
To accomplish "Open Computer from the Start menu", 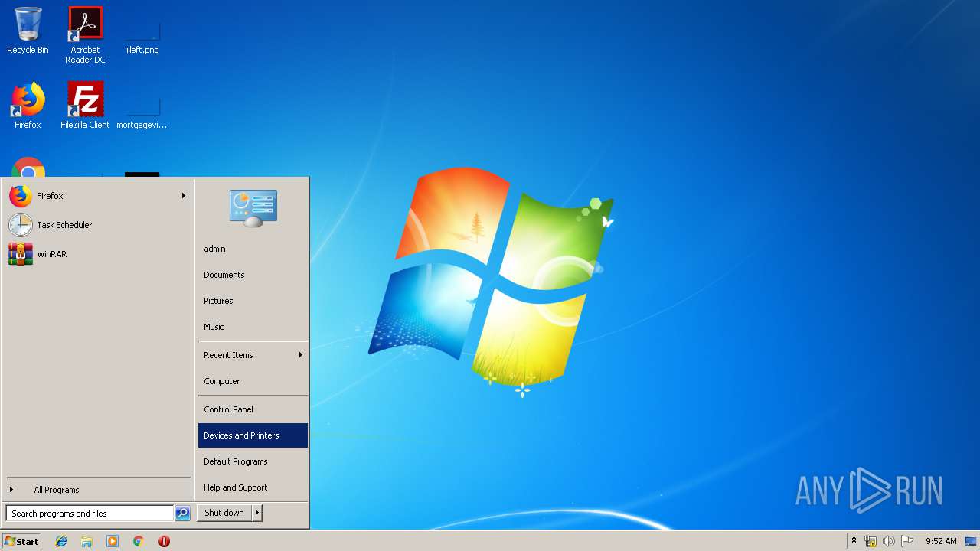I will coord(253,381).
